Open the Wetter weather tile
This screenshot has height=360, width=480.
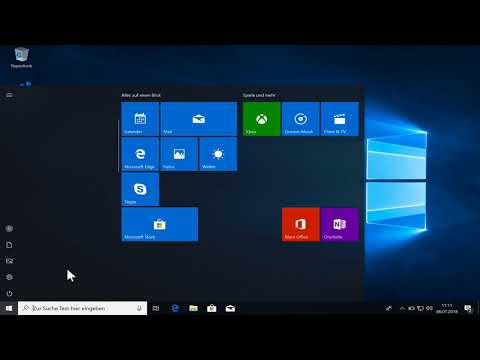pyautogui.click(x=218, y=154)
